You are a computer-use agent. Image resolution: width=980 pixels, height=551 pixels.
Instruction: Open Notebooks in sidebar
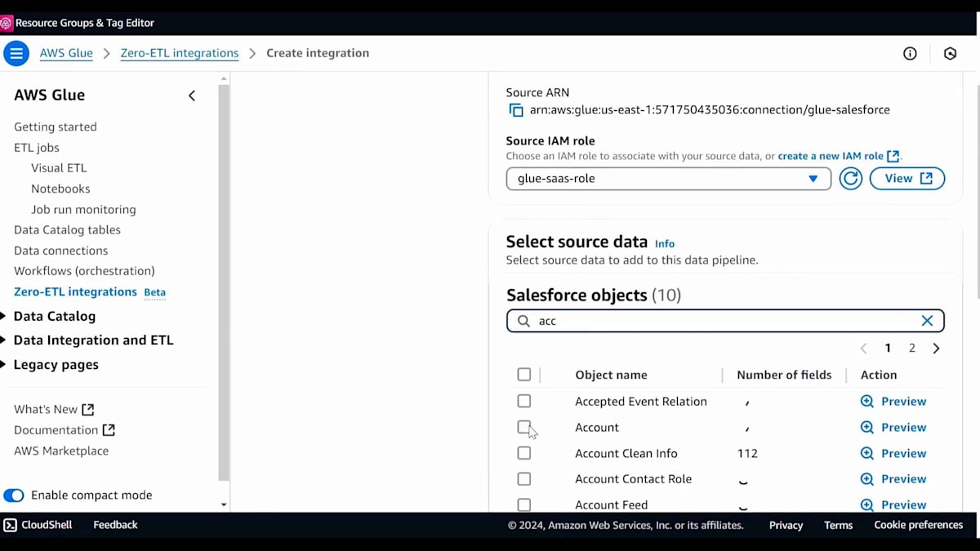pyautogui.click(x=60, y=189)
